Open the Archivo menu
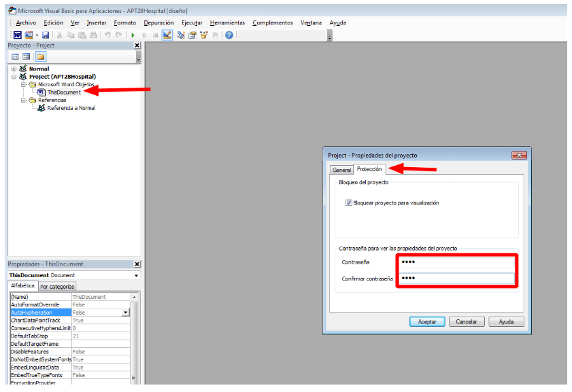Viewport: 572px width, 392px height. pyautogui.click(x=26, y=22)
